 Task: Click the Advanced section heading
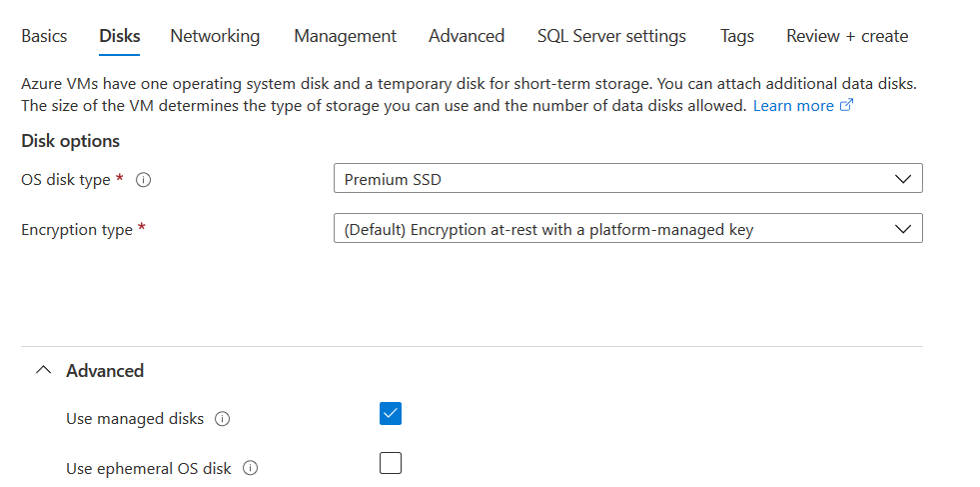click(105, 370)
